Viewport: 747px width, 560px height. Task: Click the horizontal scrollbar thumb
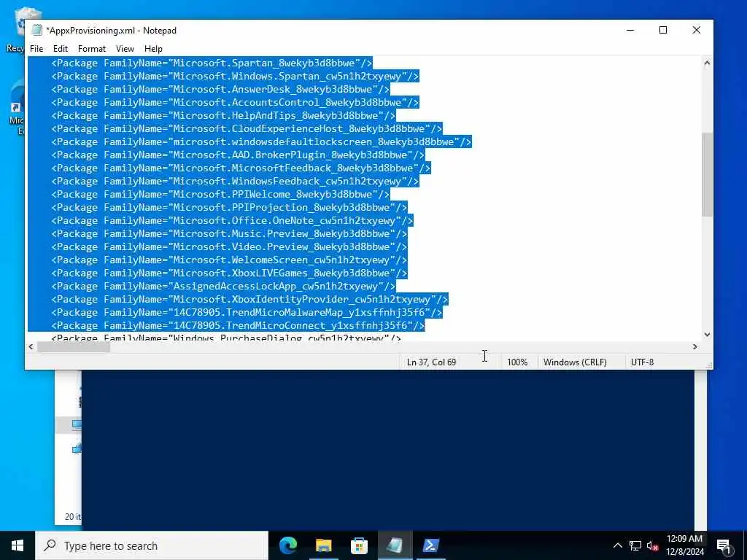coord(74,346)
